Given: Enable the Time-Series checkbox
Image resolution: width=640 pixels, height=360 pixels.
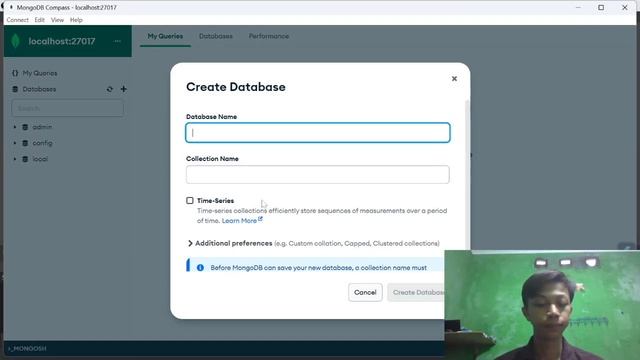Looking at the screenshot, I should (190, 200).
